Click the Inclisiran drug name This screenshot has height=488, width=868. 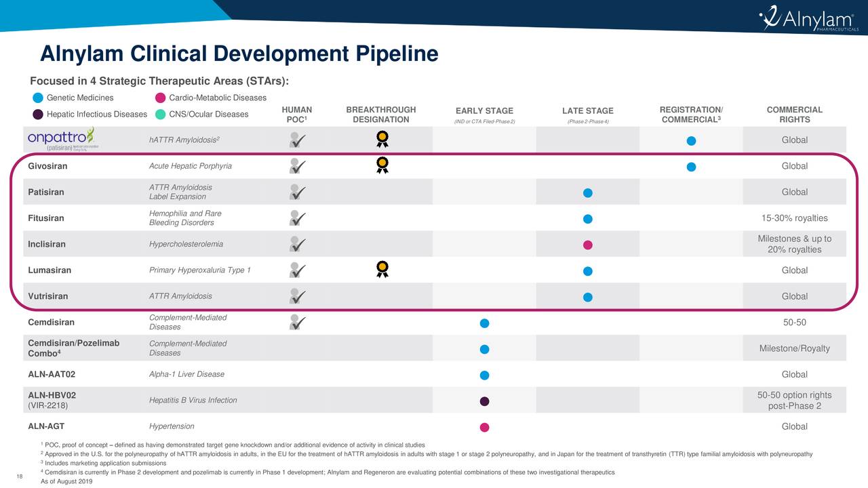tap(47, 244)
